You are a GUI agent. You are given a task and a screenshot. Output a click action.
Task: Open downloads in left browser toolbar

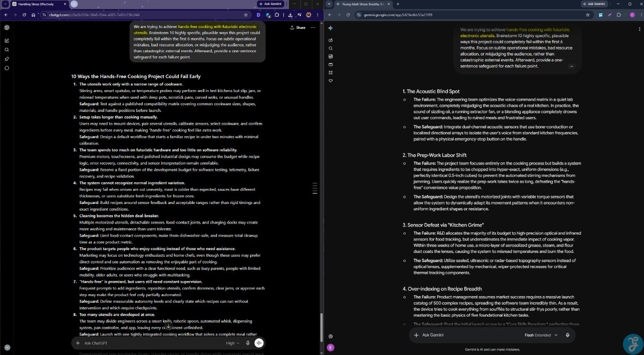pos(290,15)
